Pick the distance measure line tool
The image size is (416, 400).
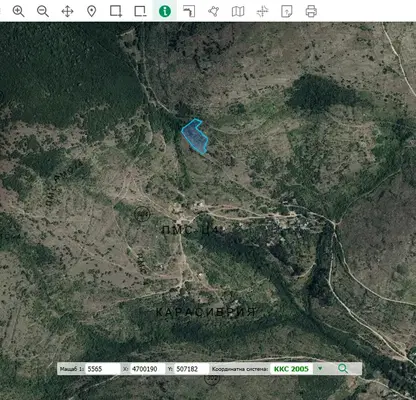coord(189,11)
